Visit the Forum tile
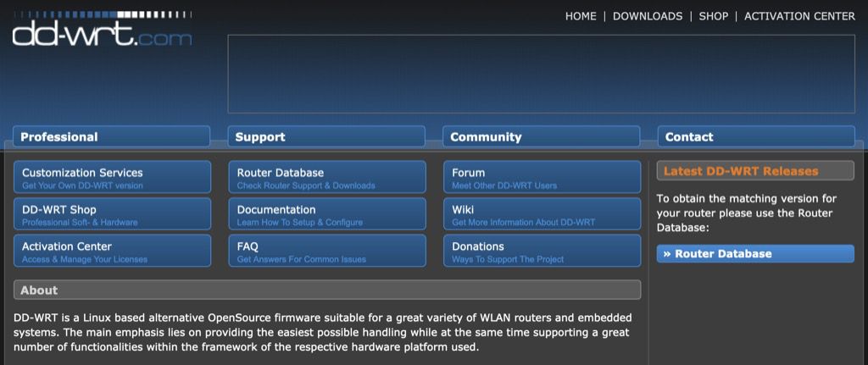This screenshot has width=868, height=365. coord(542,177)
